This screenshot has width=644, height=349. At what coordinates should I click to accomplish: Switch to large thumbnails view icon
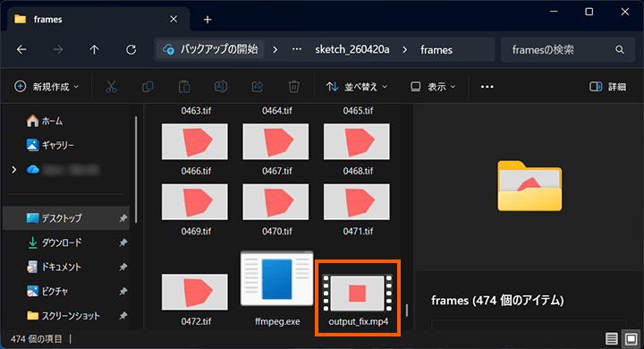[x=631, y=339]
